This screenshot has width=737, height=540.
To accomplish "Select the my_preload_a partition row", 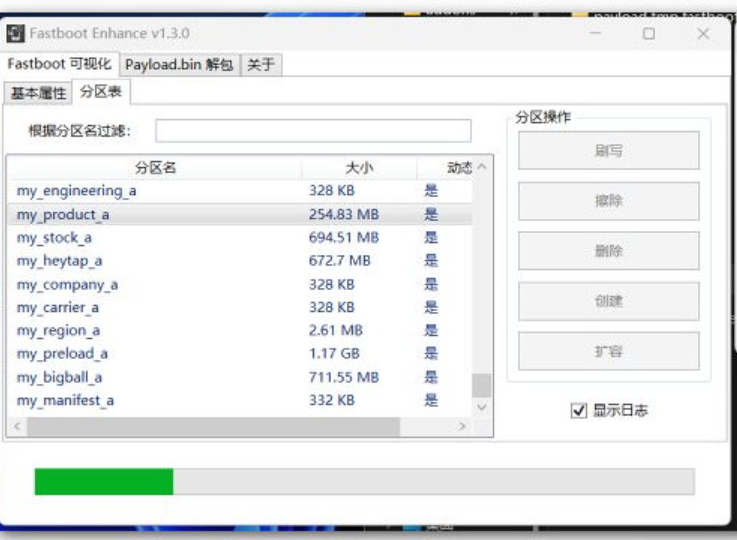I will pyautogui.click(x=240, y=353).
